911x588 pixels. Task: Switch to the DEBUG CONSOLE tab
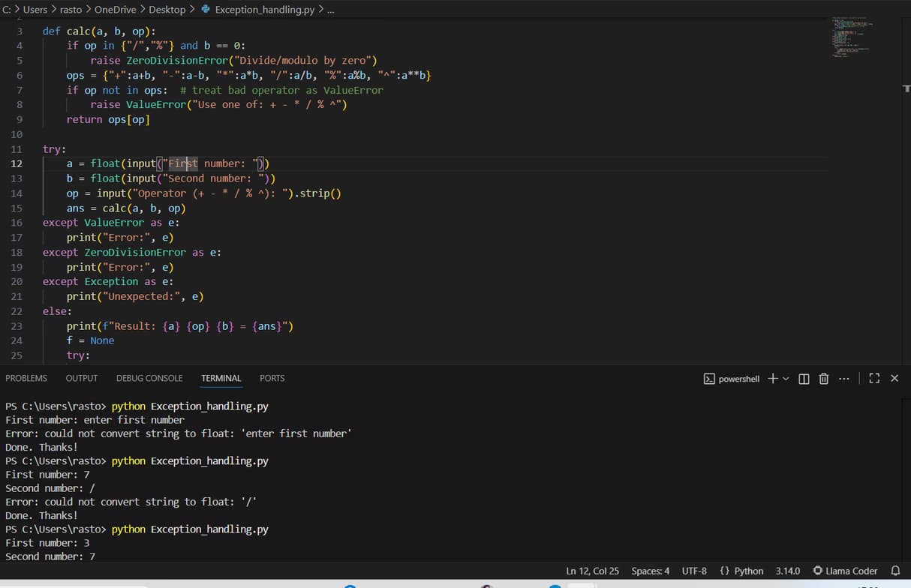[149, 378]
